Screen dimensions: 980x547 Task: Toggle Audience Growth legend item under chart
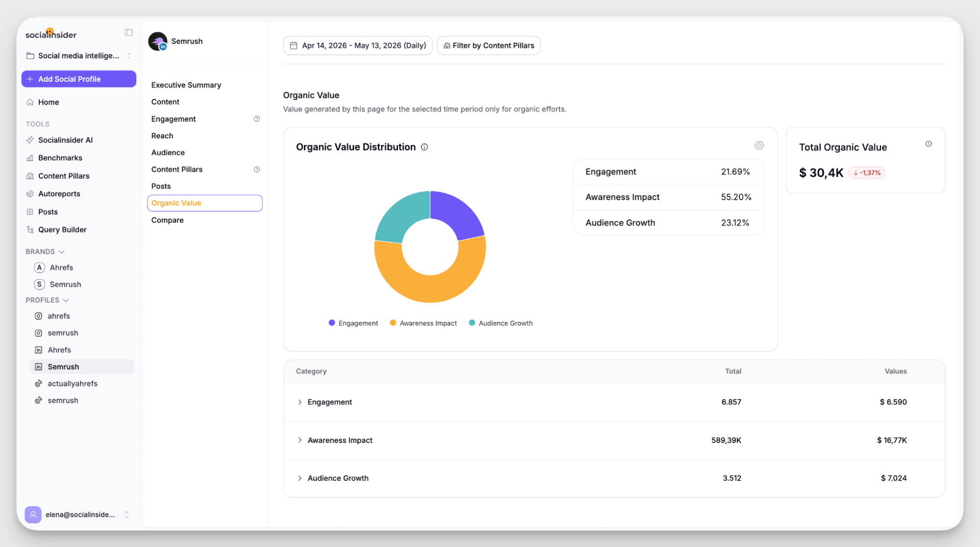click(501, 323)
